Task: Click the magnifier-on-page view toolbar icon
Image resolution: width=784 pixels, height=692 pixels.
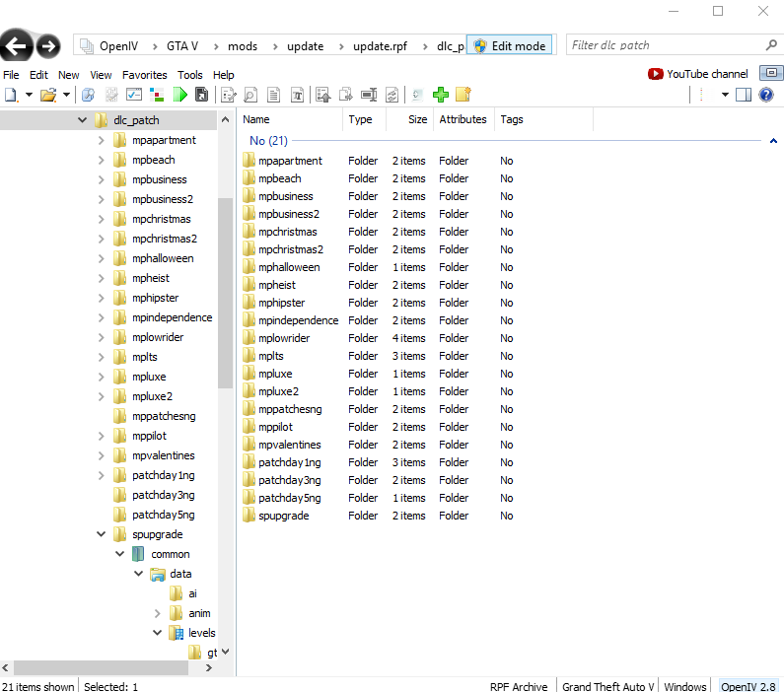Action: (250, 95)
